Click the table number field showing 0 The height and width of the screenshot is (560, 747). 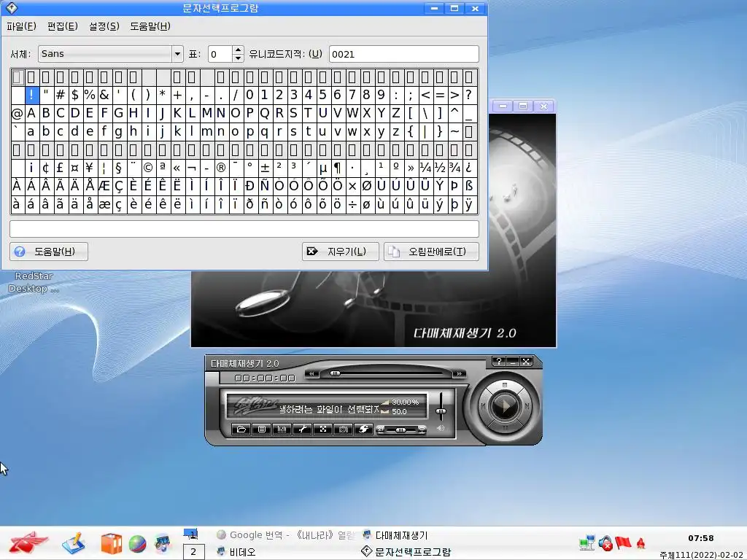[220, 54]
